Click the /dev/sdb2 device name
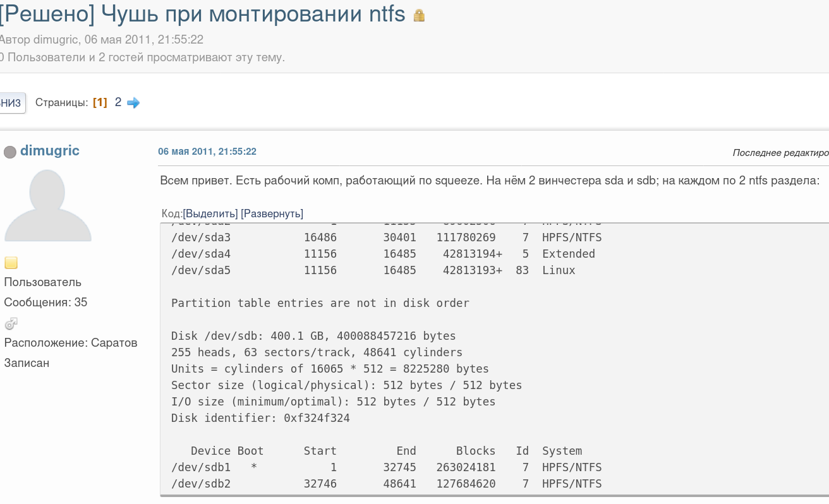This screenshot has height=504, width=829. coord(201,484)
